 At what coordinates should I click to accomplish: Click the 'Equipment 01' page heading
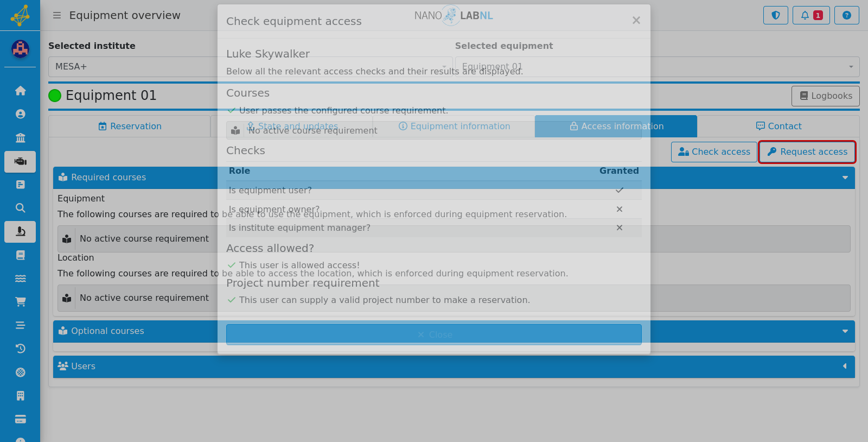[x=111, y=96]
